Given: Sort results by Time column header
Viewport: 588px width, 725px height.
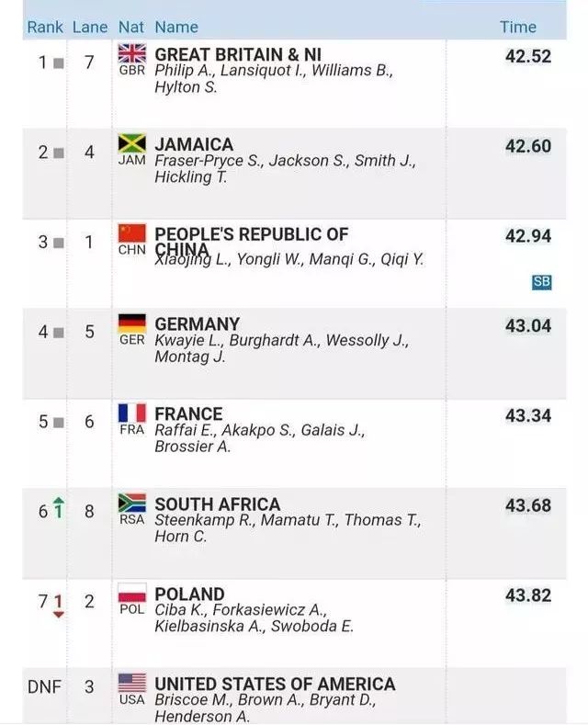Looking at the screenshot, I should pyautogui.click(x=518, y=28).
